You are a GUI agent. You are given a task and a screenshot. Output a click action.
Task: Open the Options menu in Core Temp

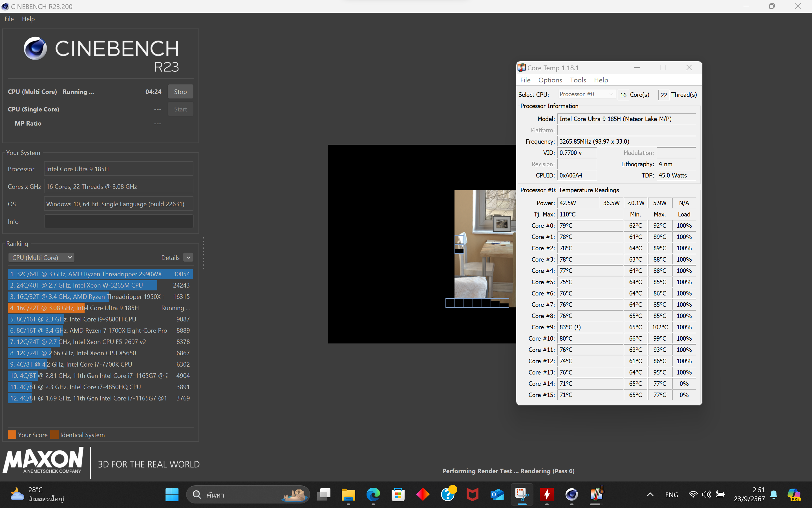coord(550,80)
